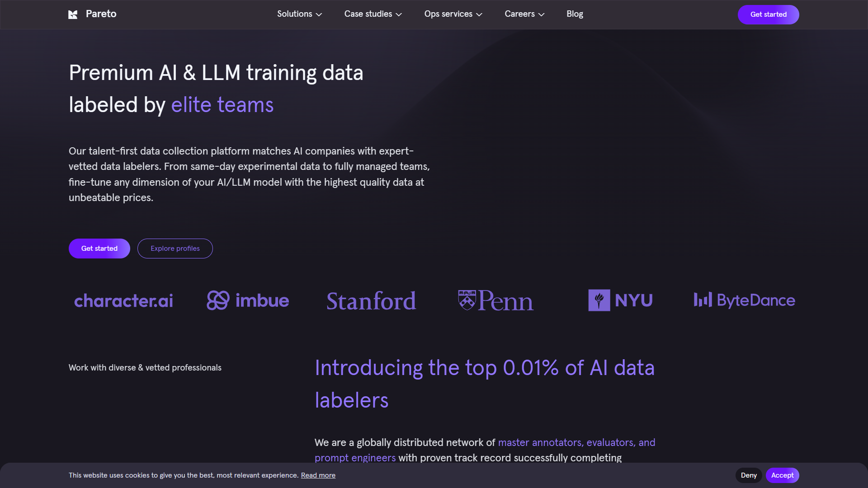Select the NYU torch logo
868x488 pixels.
[598, 300]
